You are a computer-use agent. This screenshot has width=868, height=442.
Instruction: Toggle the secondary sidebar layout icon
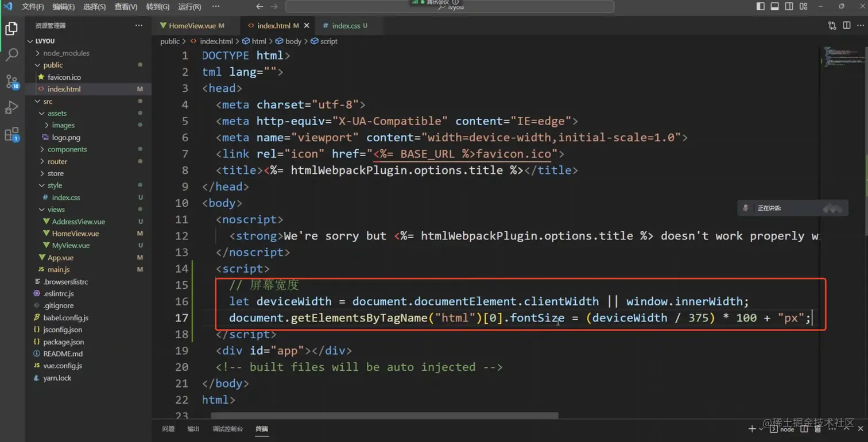click(789, 6)
